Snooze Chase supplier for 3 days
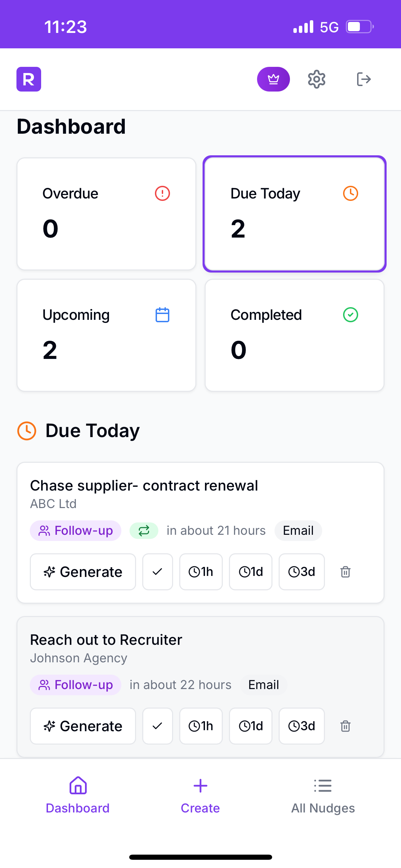Screen dimensions: 401x868 click(x=301, y=572)
